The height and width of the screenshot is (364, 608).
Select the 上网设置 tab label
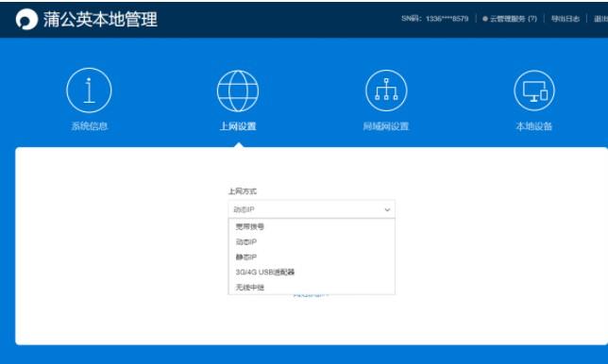point(238,126)
